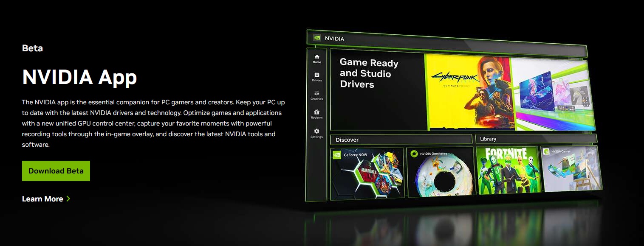Click the NVIDIA title text in the app window

(335, 39)
